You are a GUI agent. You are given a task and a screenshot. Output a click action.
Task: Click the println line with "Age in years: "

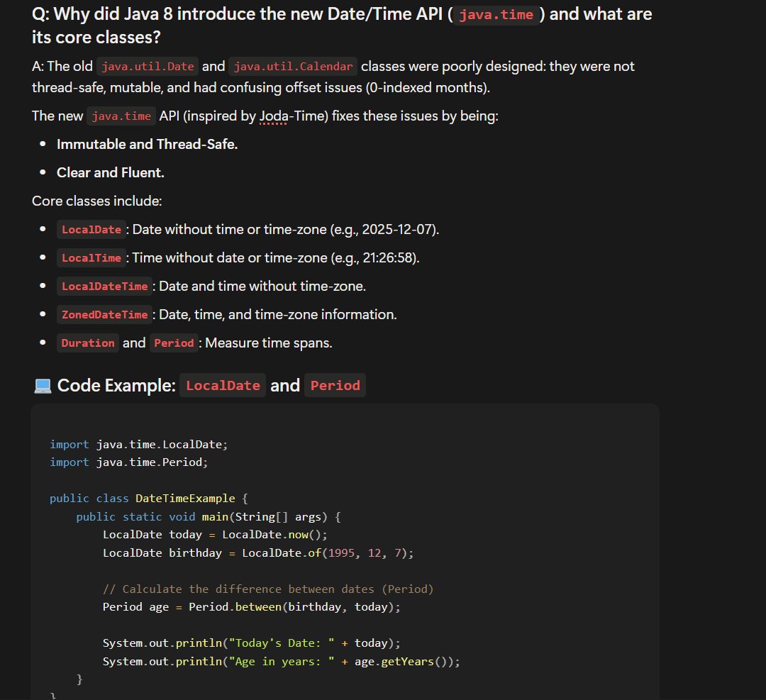point(282,662)
